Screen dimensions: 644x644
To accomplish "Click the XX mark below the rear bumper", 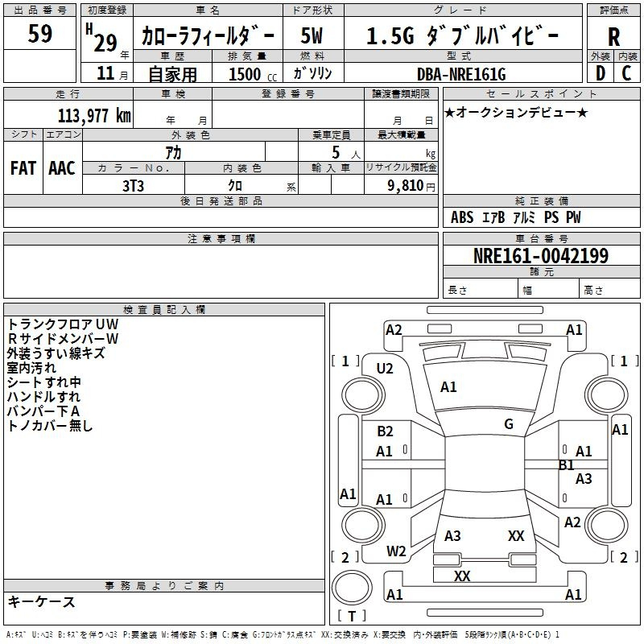I will (x=462, y=576).
